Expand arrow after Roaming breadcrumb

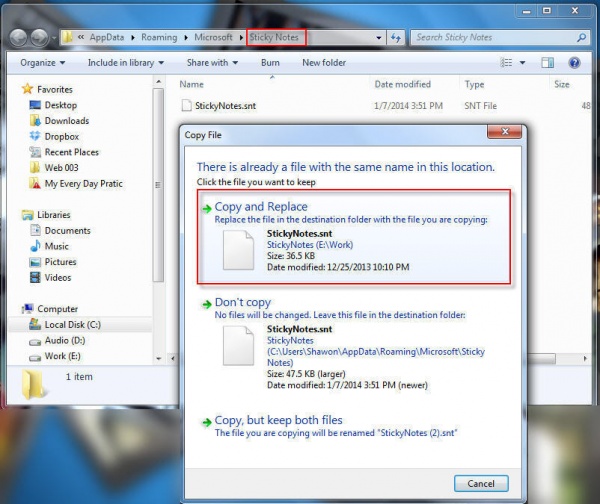click(x=186, y=38)
